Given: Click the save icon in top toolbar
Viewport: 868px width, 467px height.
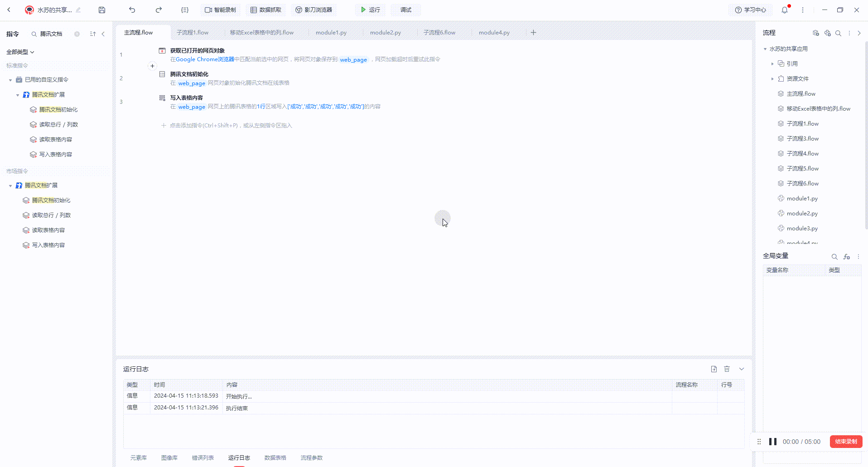Looking at the screenshot, I should click(x=102, y=10).
